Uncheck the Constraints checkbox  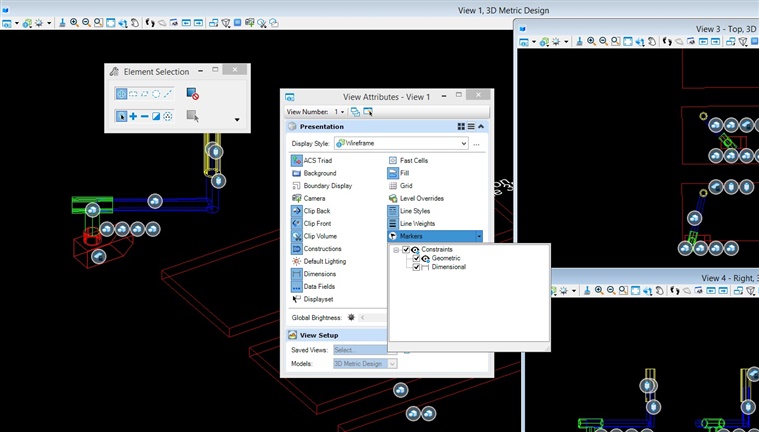tap(406, 249)
